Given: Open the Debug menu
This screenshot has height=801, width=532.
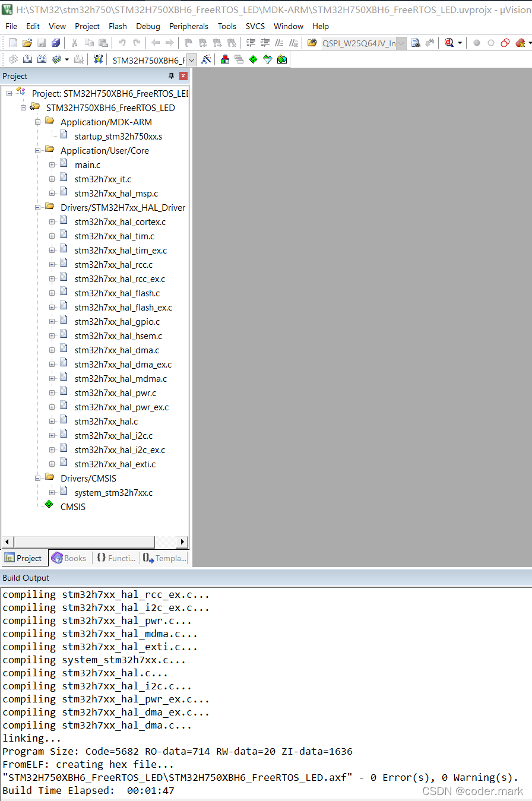Looking at the screenshot, I should pos(148,26).
